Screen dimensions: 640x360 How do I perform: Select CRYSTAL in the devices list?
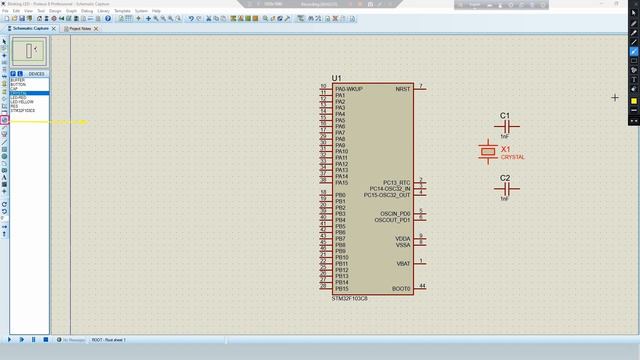point(29,93)
